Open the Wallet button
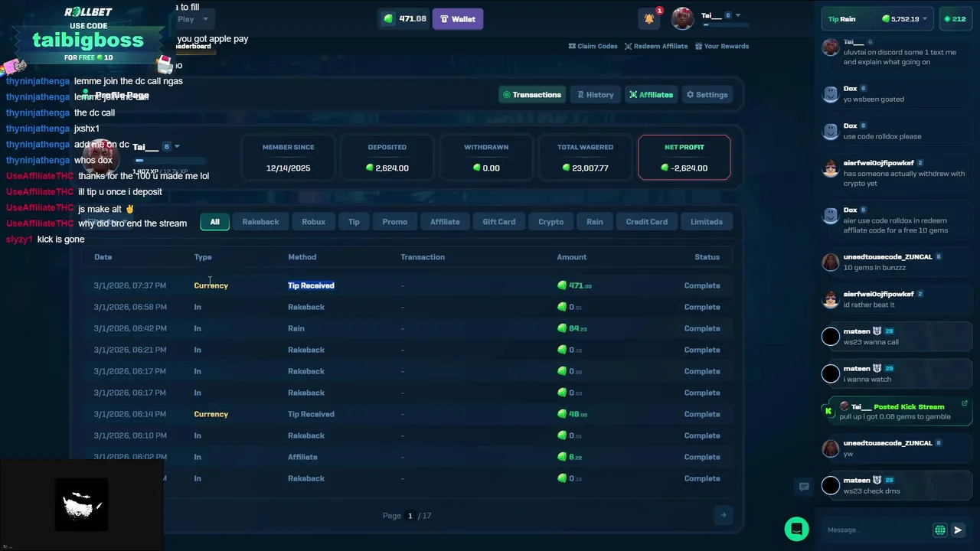This screenshot has width=980, height=551. coord(457,19)
